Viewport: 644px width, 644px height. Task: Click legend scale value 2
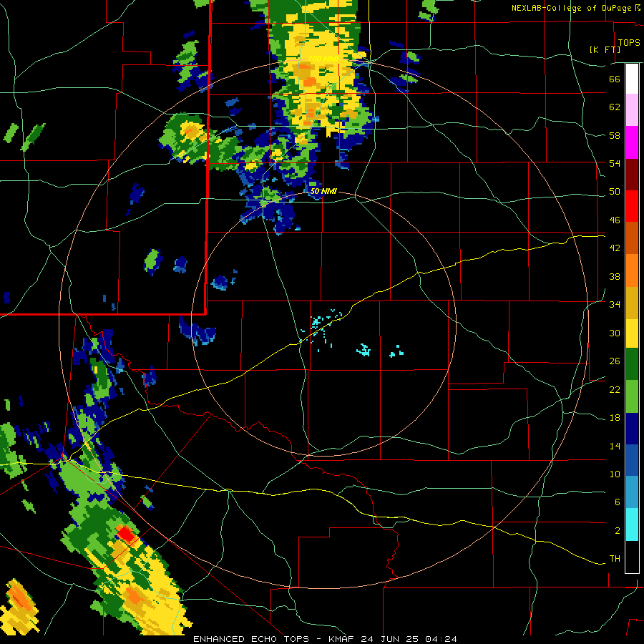pos(617,530)
